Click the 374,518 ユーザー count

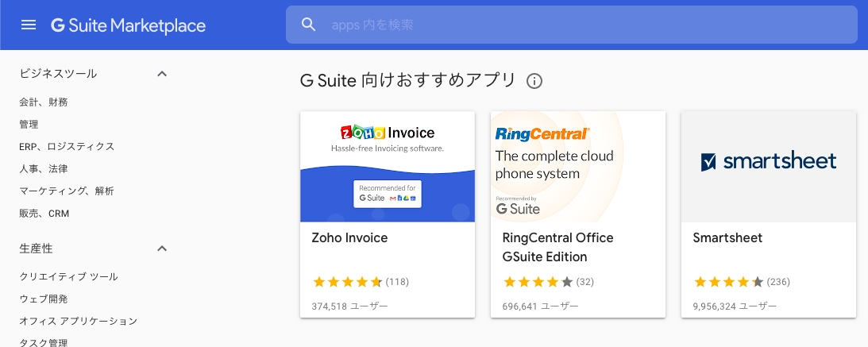(x=350, y=306)
